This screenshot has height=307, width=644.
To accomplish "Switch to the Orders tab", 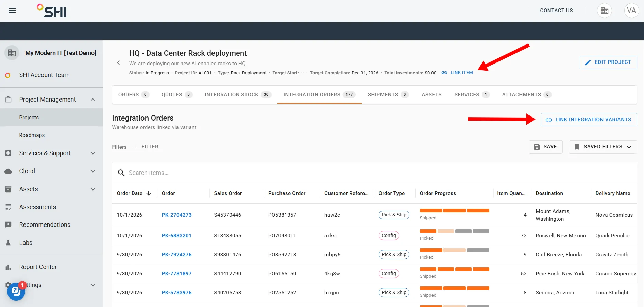I will [134, 95].
